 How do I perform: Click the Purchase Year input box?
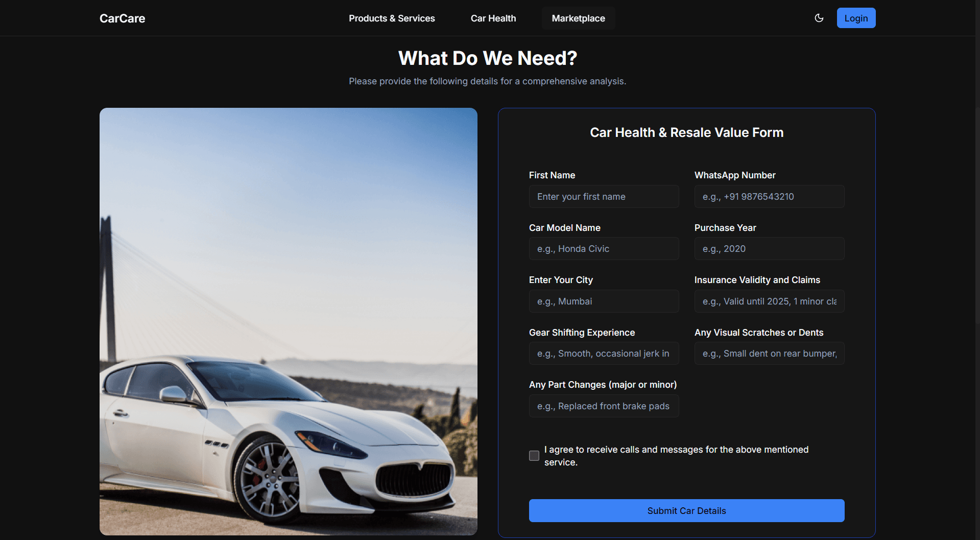click(769, 249)
